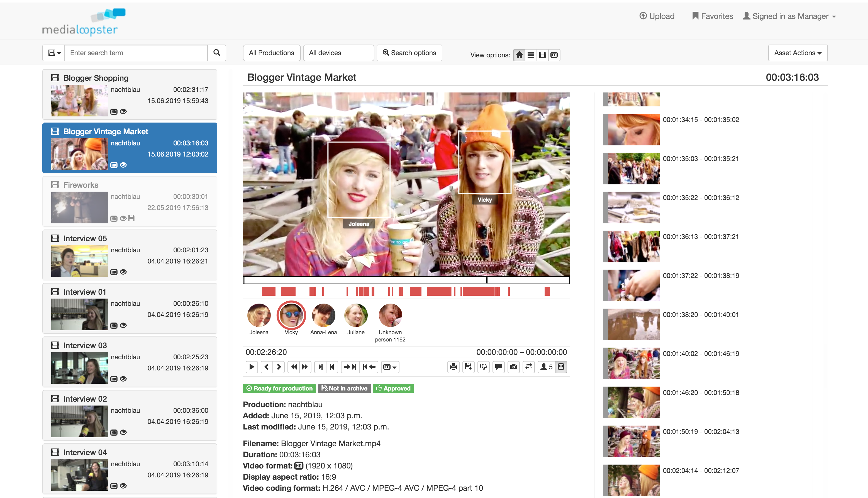
Task: Click the save keyframe icon in the player toolbar
Action: click(x=468, y=367)
